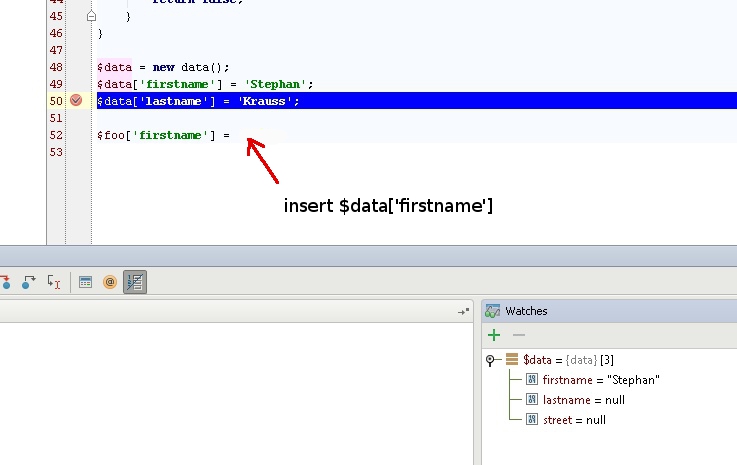Click the 'new' keyword on line 48
The width and height of the screenshot is (737, 465).
click(x=164, y=67)
